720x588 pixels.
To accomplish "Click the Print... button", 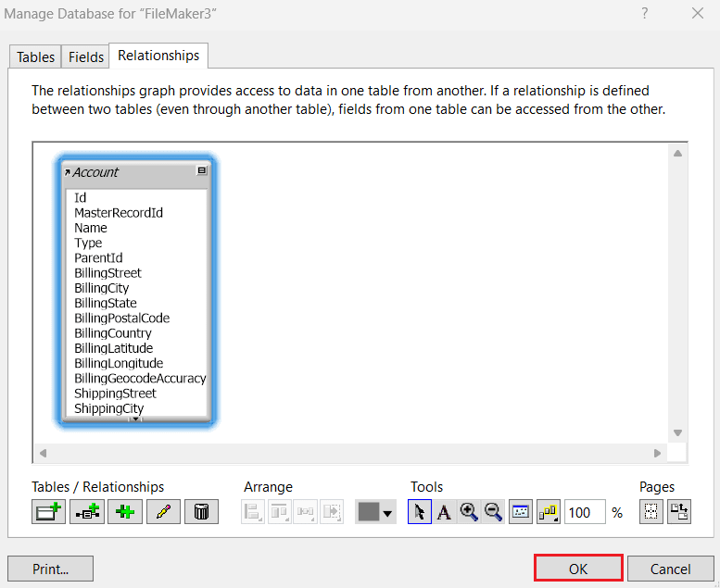I will tap(50, 569).
